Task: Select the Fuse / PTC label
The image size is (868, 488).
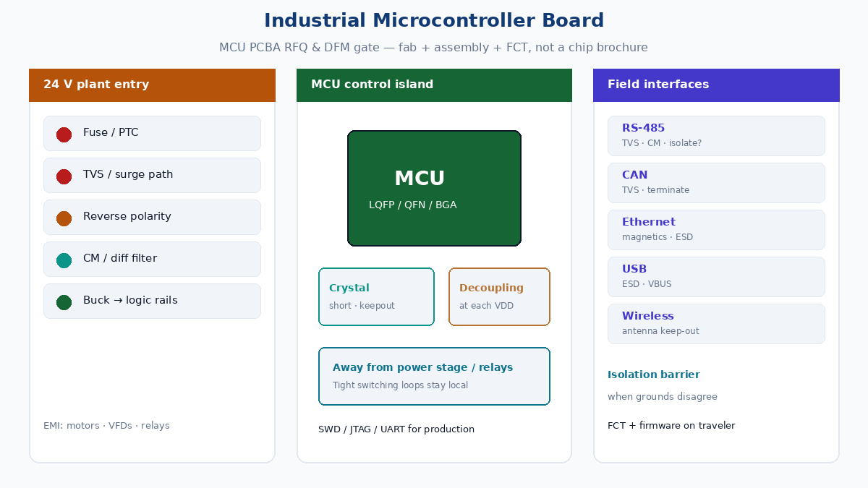Action: pyautogui.click(x=111, y=133)
